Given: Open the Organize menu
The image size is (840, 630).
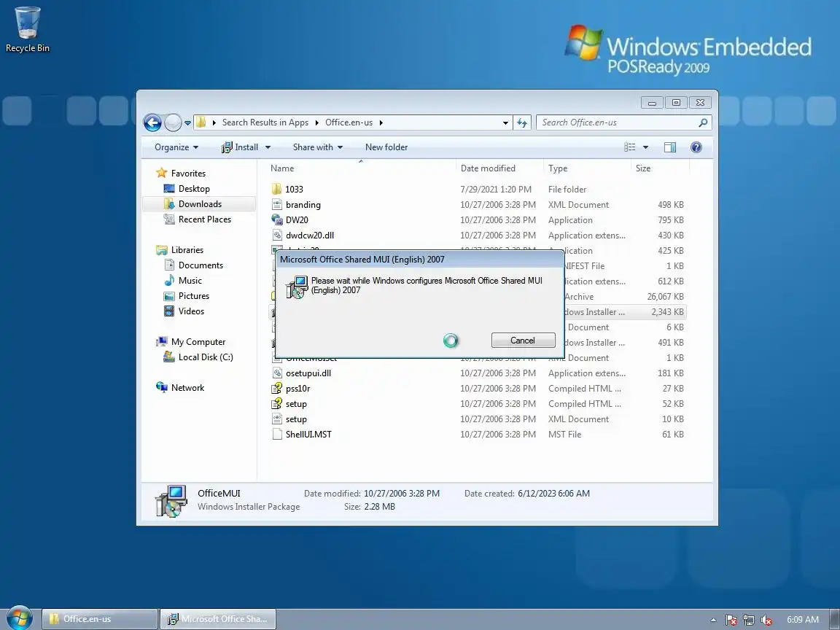Looking at the screenshot, I should click(176, 147).
